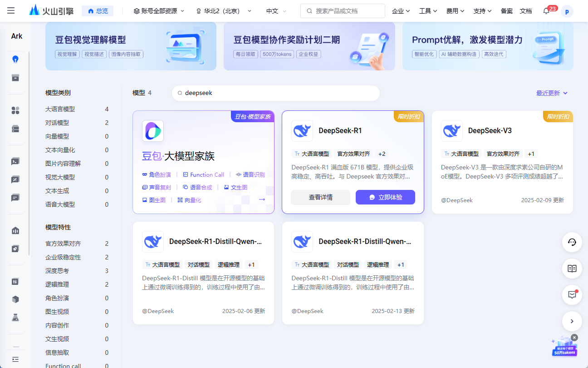This screenshot has width=588, height=368.
Task: Open the chat message lines icon in sidebar
Action: coord(15,198)
